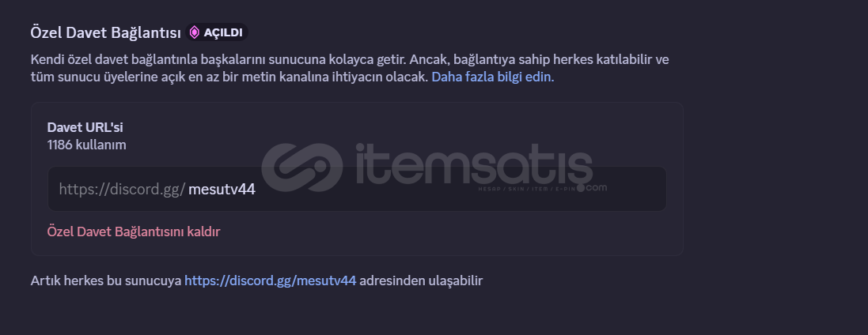
Task: Click the 'Davet URL'si' label
Action: [85, 127]
